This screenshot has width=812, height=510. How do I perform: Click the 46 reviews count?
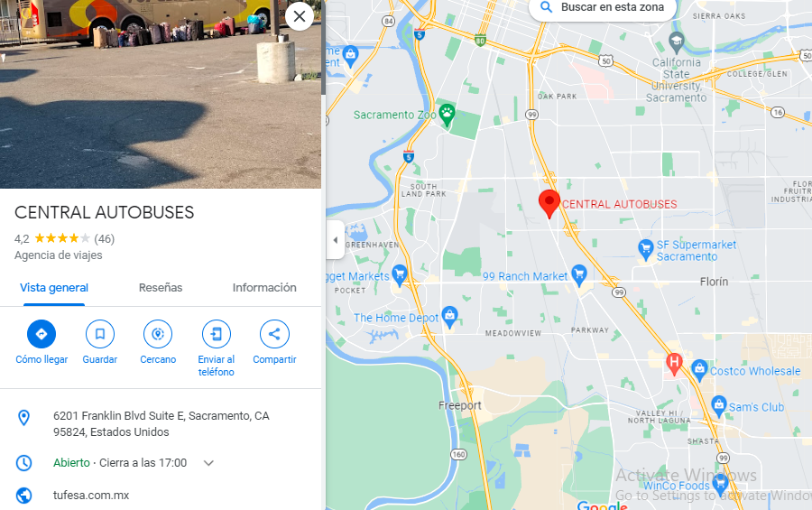click(104, 239)
